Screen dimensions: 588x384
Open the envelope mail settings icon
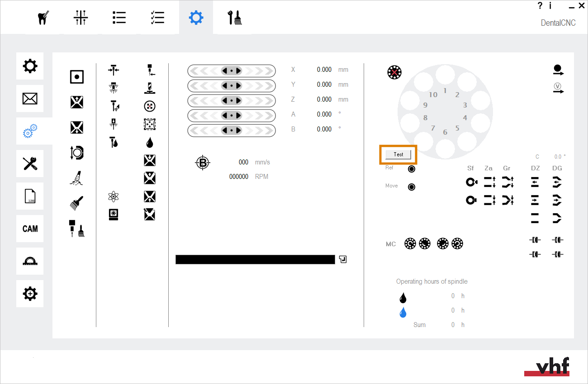click(x=30, y=98)
